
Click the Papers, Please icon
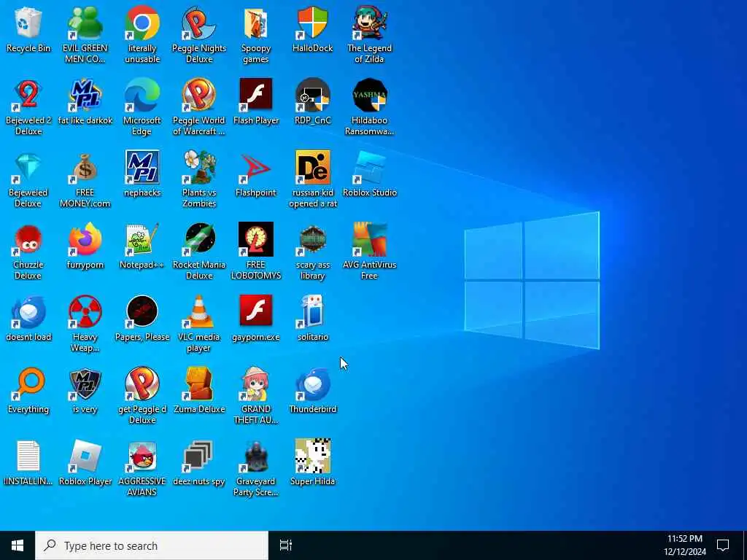point(142,312)
